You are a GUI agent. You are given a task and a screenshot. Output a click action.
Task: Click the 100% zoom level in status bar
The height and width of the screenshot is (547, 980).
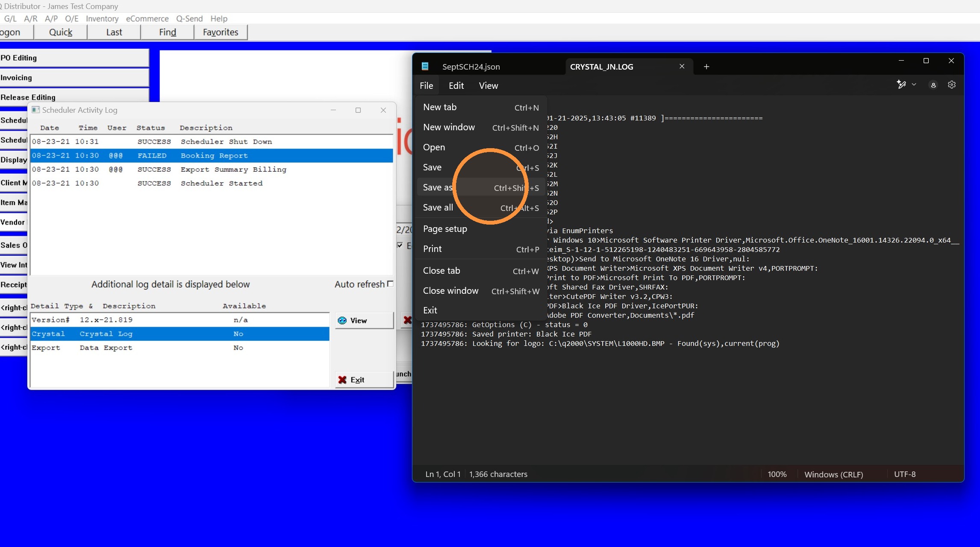(x=777, y=474)
